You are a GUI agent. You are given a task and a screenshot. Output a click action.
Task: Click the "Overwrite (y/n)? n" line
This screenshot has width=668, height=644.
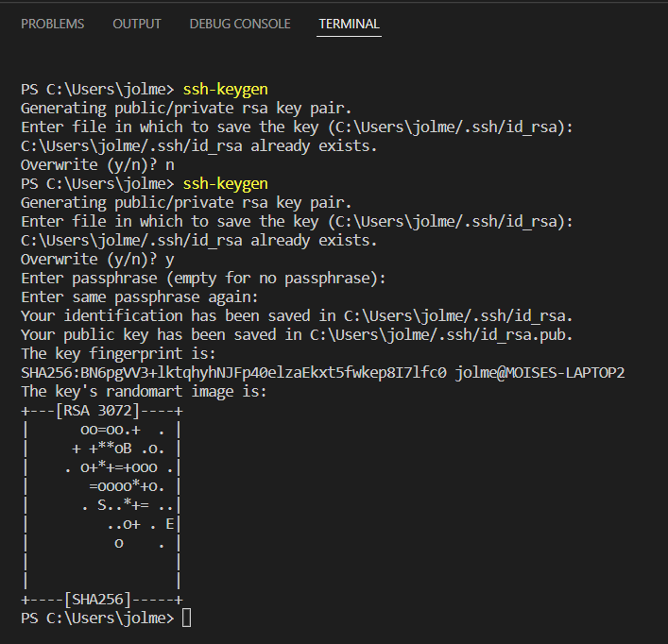point(97,164)
